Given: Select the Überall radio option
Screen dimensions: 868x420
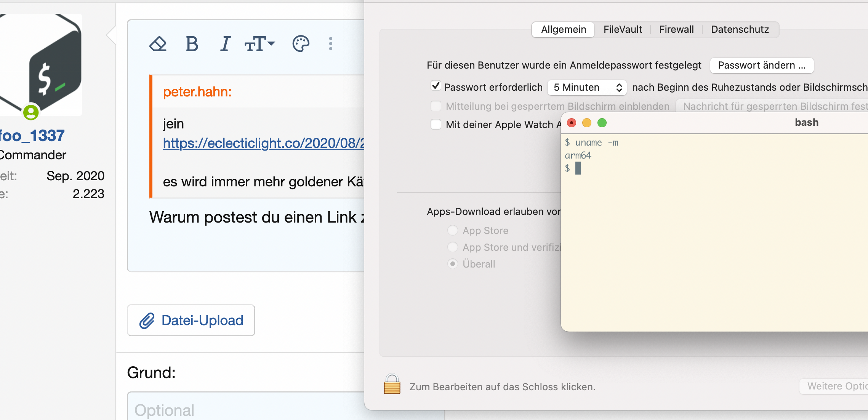Looking at the screenshot, I should 452,264.
